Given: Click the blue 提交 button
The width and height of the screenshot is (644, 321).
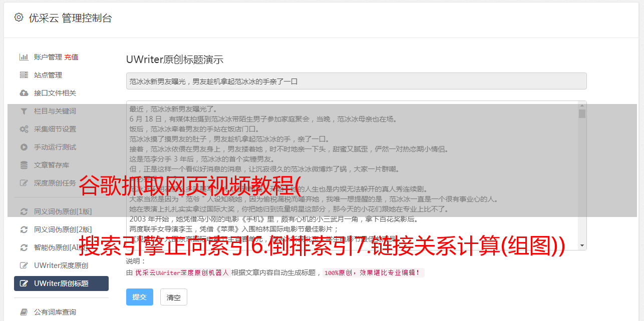Looking at the screenshot, I should pyautogui.click(x=140, y=297).
